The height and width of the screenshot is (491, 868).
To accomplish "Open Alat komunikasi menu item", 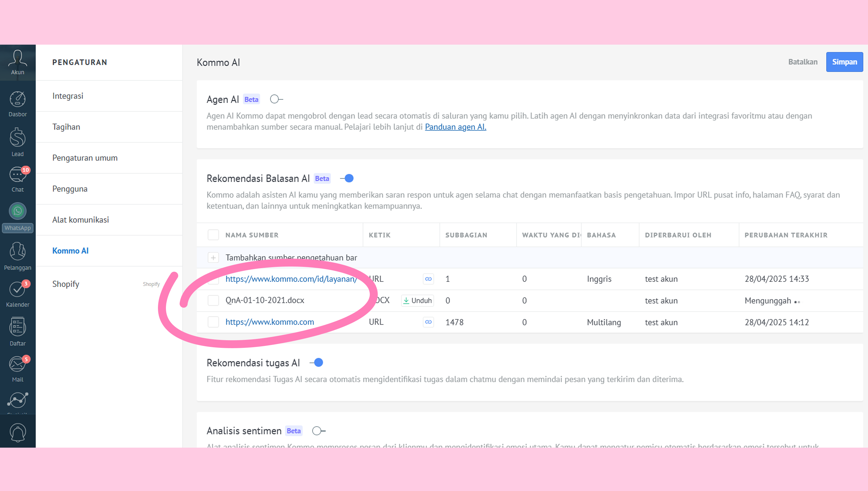I will pos(109,220).
